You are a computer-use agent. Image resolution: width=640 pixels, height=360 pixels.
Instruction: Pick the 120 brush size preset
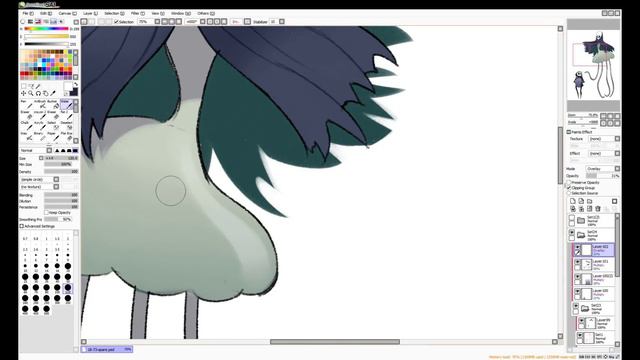pyautogui.click(x=68, y=288)
